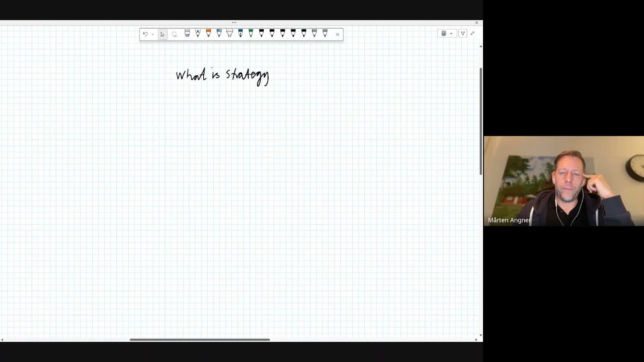Viewport: 644px width, 362px height.
Task: Click the notebook save icon button
Action: pos(444,33)
